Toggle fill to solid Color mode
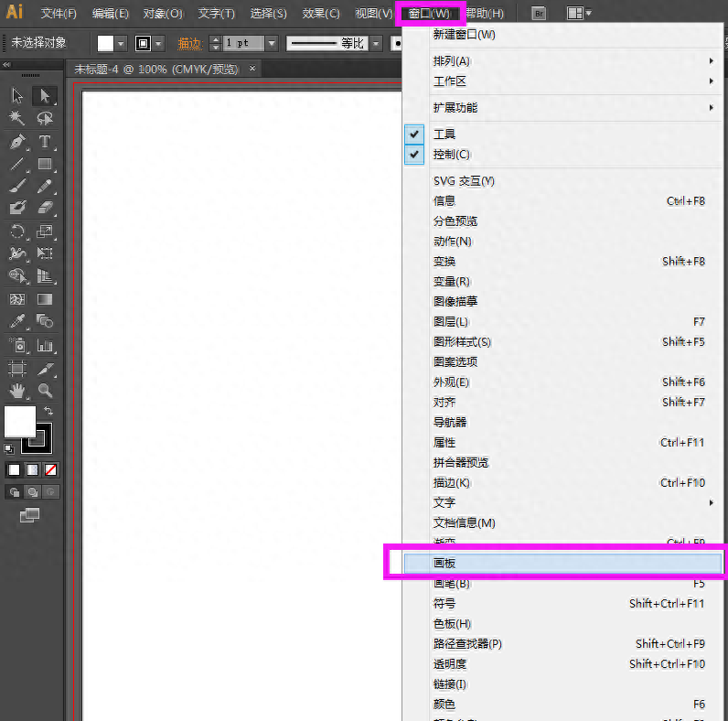 click(x=14, y=469)
